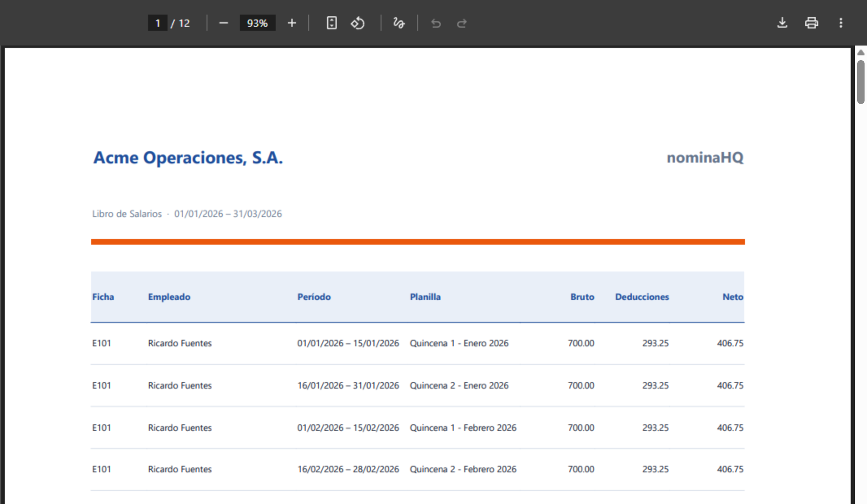Screen dimensions: 867x504
Task: Select the 93% zoom level field
Action: pos(257,23)
